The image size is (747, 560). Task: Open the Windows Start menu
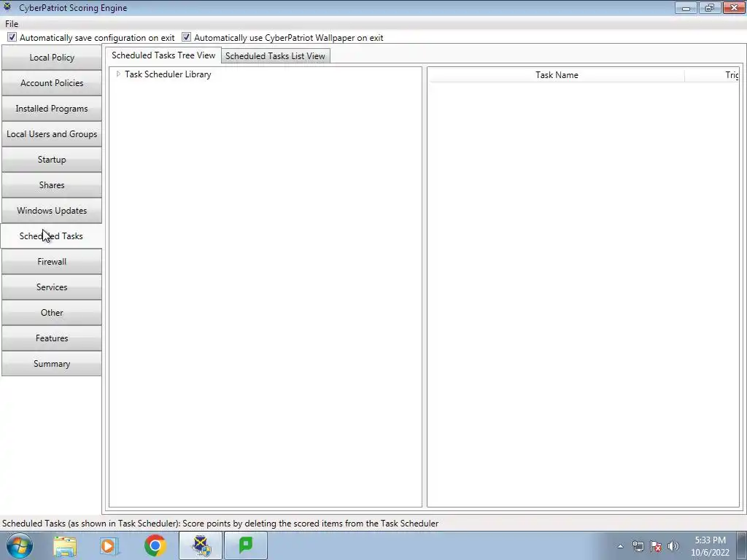(x=20, y=545)
